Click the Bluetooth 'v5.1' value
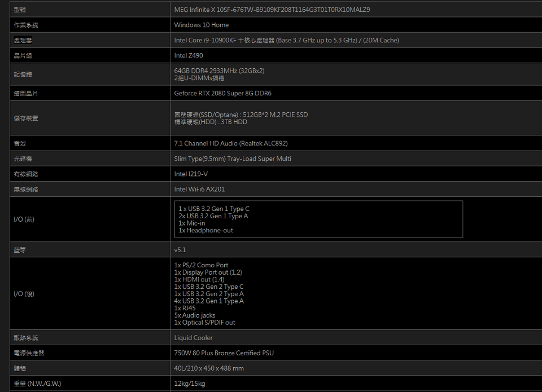This screenshot has height=392, width=542. (x=180, y=250)
